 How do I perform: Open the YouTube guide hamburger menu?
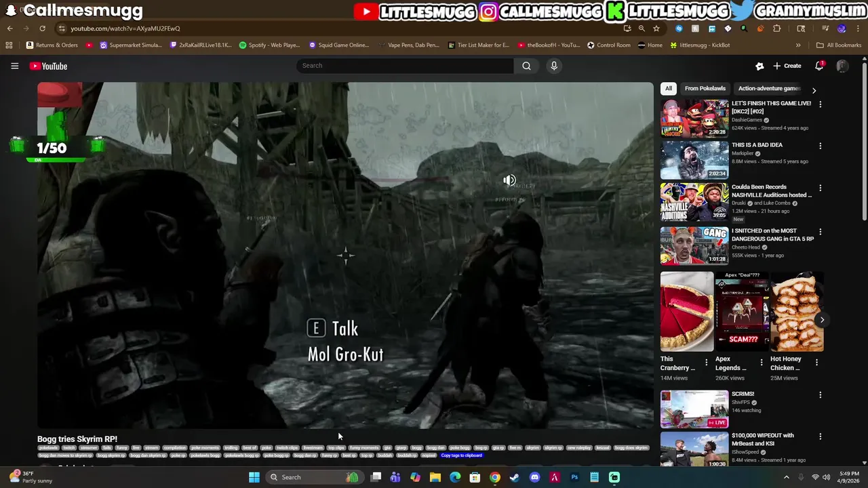[x=14, y=66]
